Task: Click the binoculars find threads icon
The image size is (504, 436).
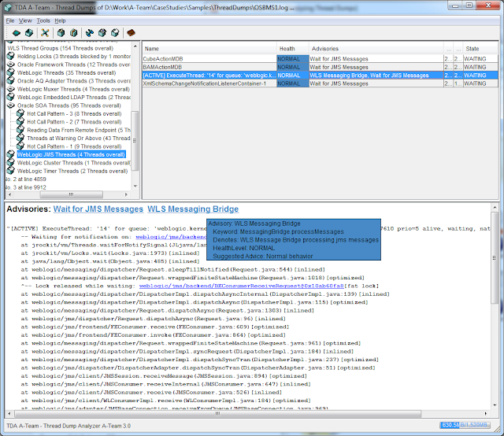Action: point(89,33)
